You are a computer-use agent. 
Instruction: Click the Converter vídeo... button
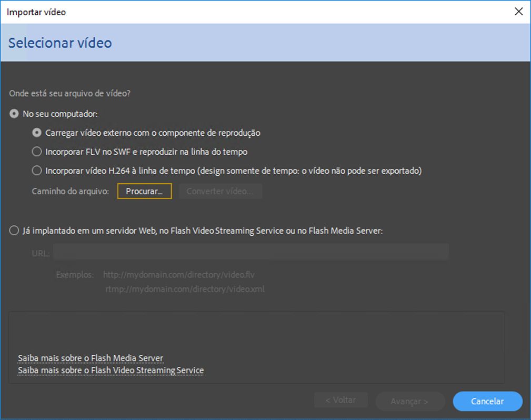[x=221, y=191]
